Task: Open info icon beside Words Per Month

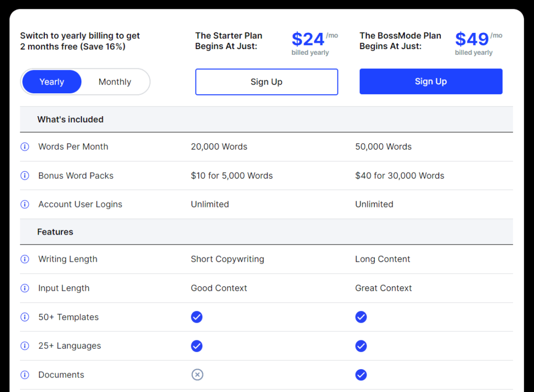Action: [25, 146]
